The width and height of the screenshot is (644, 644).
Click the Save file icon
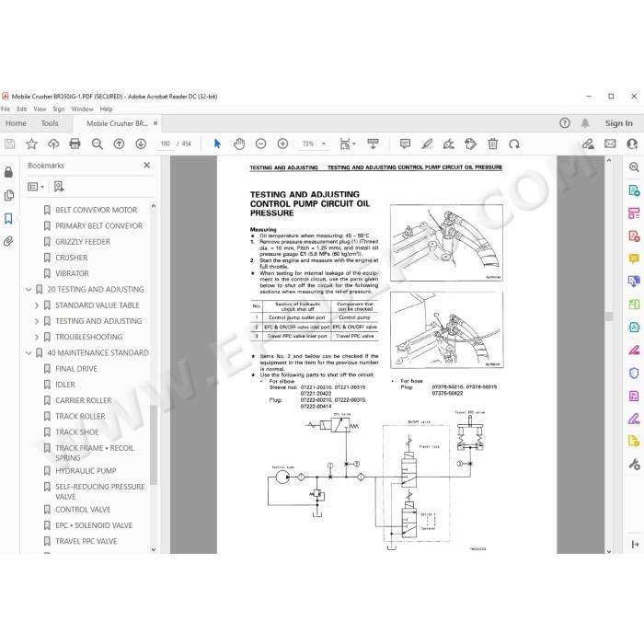click(x=9, y=144)
